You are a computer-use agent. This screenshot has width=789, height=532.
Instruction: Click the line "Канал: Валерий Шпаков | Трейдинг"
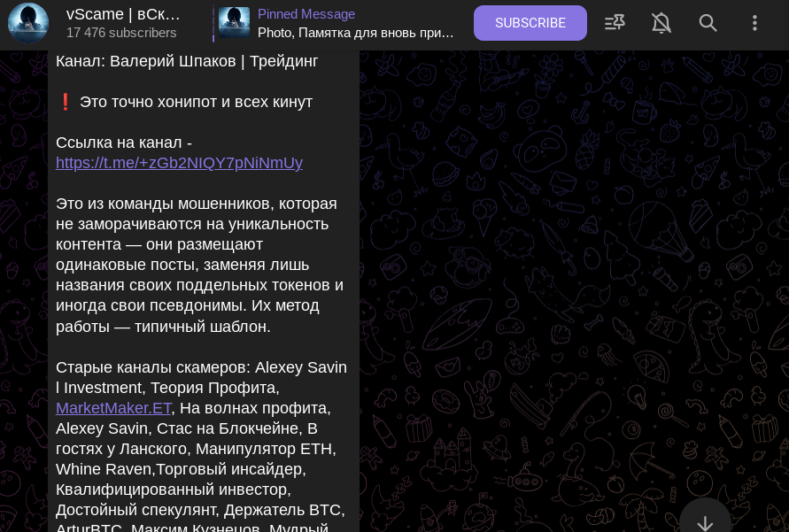point(187,61)
